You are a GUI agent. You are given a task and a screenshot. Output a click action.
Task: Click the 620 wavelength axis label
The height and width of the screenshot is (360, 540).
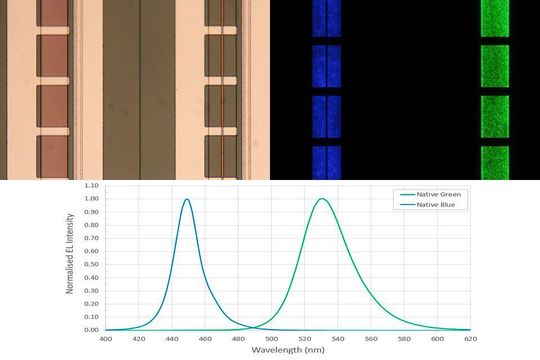pos(470,339)
